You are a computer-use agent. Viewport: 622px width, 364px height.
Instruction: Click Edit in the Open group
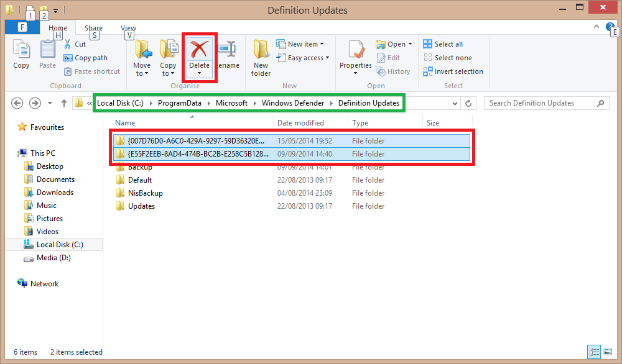coord(388,58)
